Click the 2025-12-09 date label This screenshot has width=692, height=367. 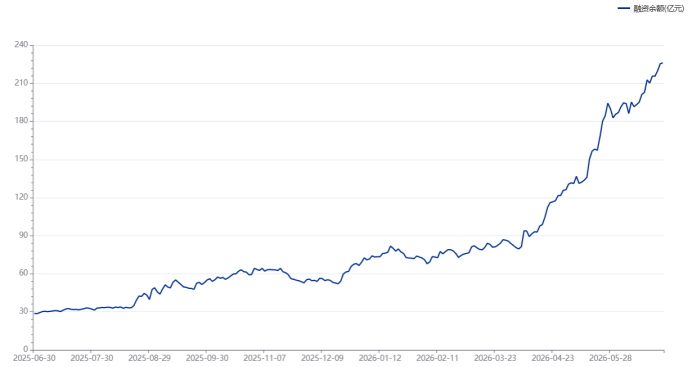(x=323, y=358)
